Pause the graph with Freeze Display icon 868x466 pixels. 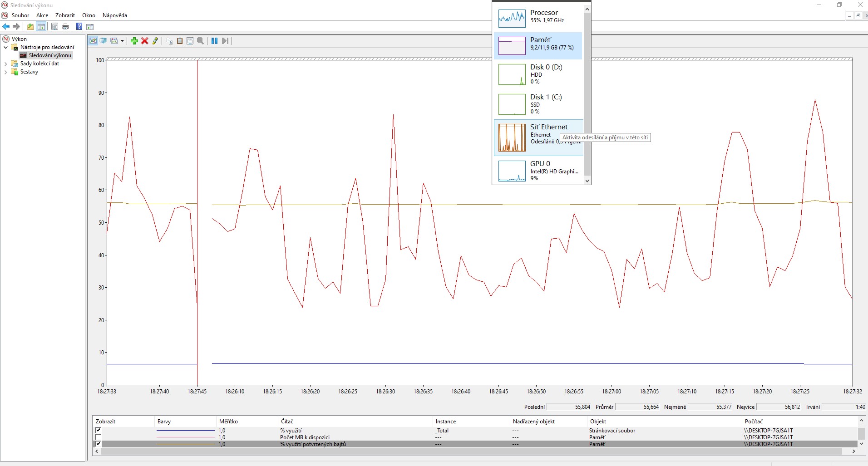[x=214, y=41]
